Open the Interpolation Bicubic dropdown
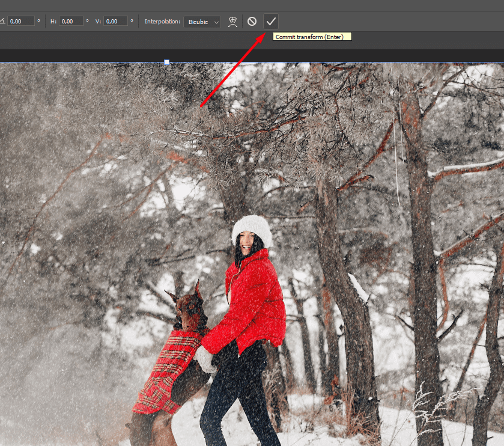504x446 pixels. (x=202, y=22)
